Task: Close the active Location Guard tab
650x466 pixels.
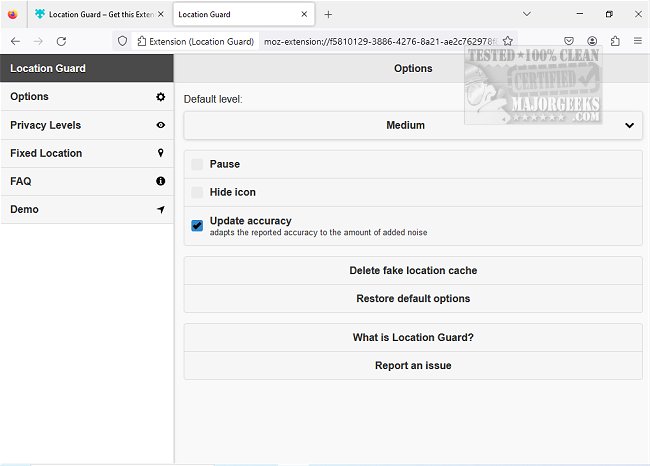Action: [x=304, y=14]
